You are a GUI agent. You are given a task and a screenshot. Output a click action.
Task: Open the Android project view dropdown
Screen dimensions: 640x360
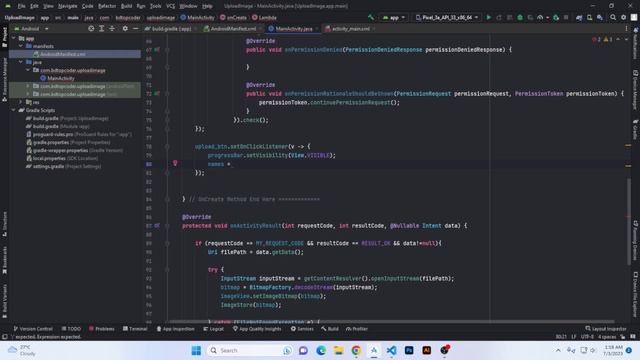pos(32,29)
